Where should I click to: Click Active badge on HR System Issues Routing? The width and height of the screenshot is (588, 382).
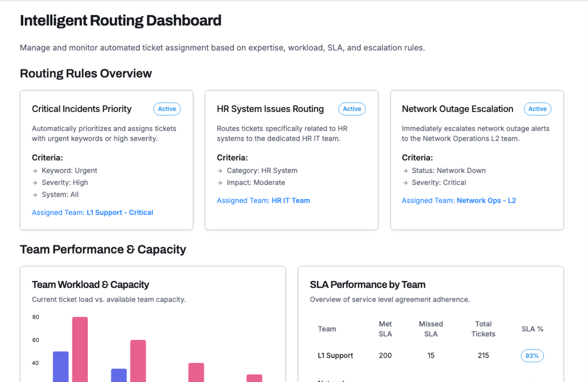click(x=352, y=109)
